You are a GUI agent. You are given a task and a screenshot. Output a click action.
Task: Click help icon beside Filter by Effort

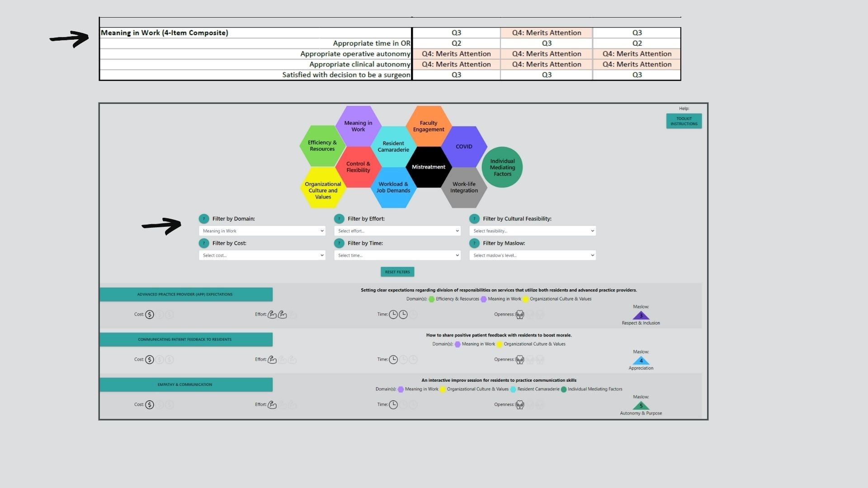(x=339, y=219)
